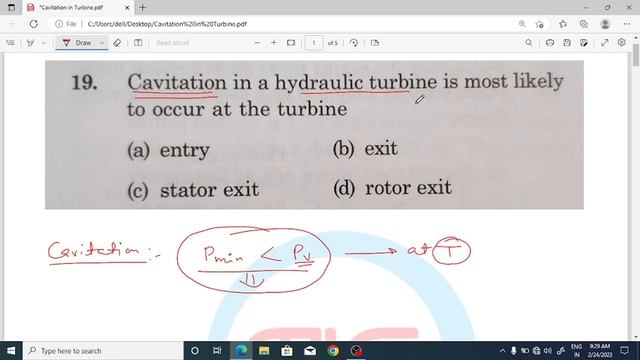Image resolution: width=640 pixels, height=360 pixels.
Task: Select the Highlight tool
Action: [30, 42]
